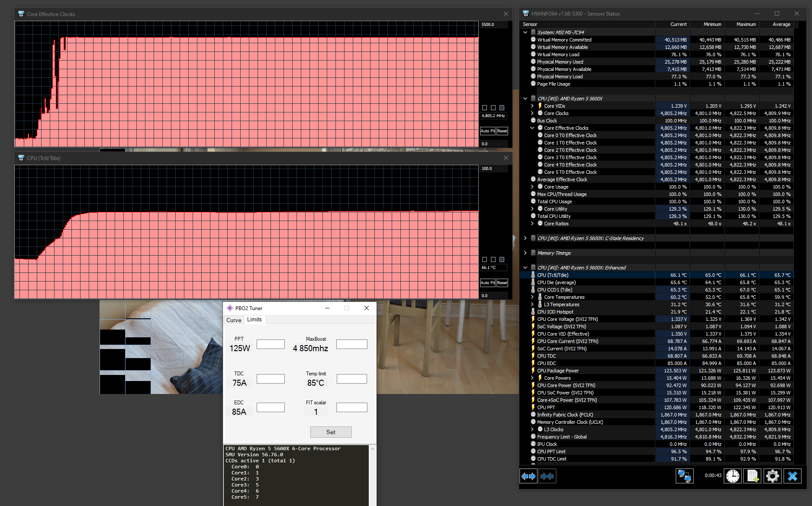Expand the Core Clocks row
The image size is (812, 506).
(x=532, y=113)
